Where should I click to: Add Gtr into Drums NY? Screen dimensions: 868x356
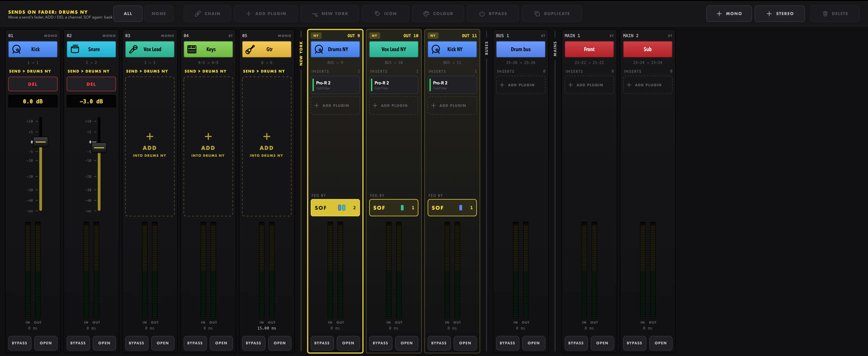click(267, 146)
